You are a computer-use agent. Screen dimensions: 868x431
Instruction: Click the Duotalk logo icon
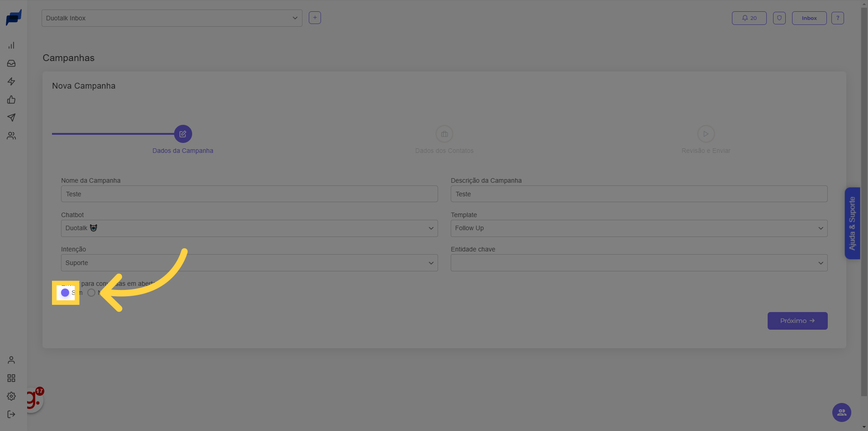point(14,18)
